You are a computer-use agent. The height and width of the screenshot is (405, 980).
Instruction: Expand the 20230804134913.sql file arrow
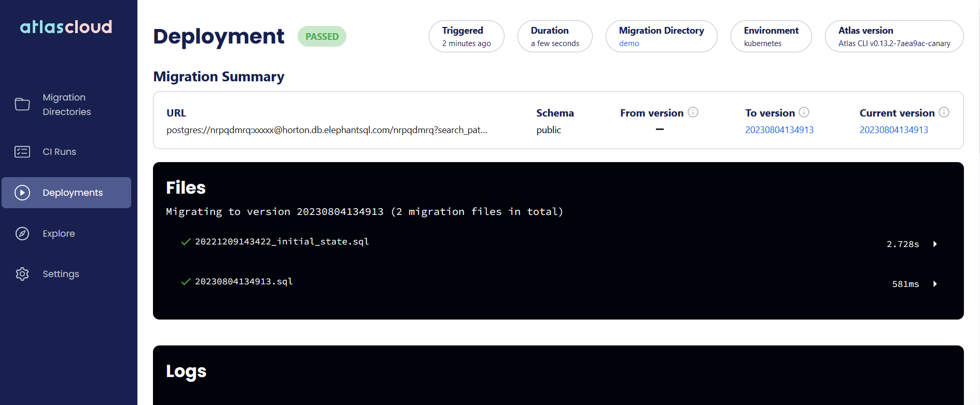click(935, 284)
